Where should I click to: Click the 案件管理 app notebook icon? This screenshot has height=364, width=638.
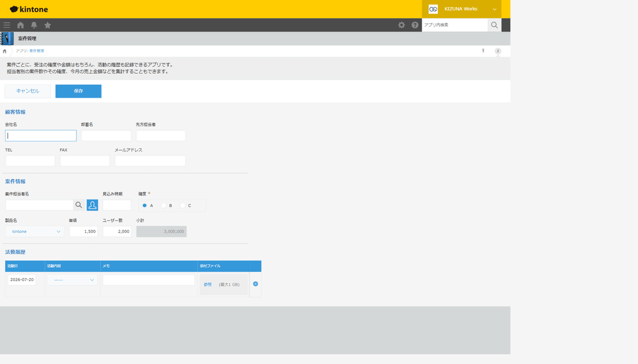coord(7,39)
